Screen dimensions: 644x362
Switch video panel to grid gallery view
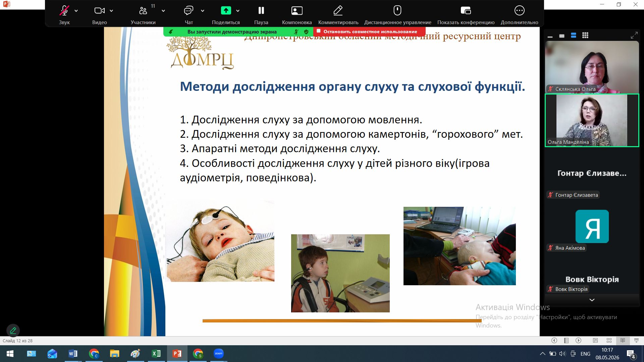click(x=585, y=36)
